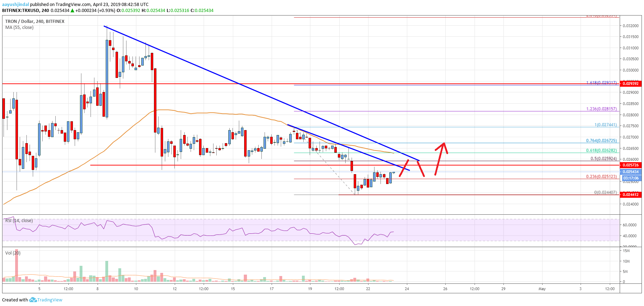The width and height of the screenshot is (644, 306).
Task: Select the Vol (20) indicator label
Action: (13, 253)
